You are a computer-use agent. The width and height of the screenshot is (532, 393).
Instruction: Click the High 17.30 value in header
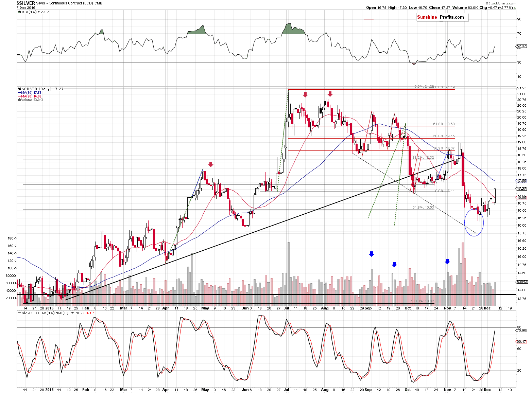point(397,7)
